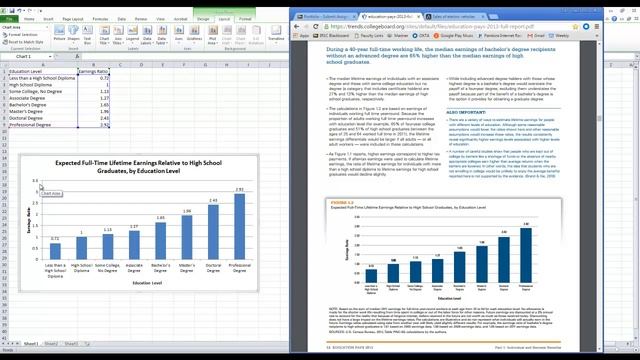Open the Chrome hamburger menu
640x360 pixels.
tap(597, 27)
